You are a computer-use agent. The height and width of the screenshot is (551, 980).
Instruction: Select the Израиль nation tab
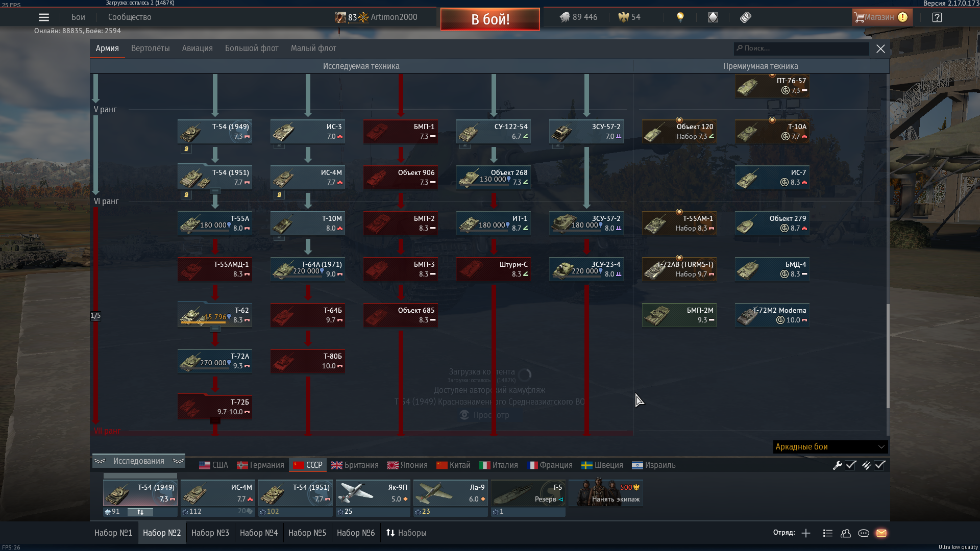(x=653, y=465)
